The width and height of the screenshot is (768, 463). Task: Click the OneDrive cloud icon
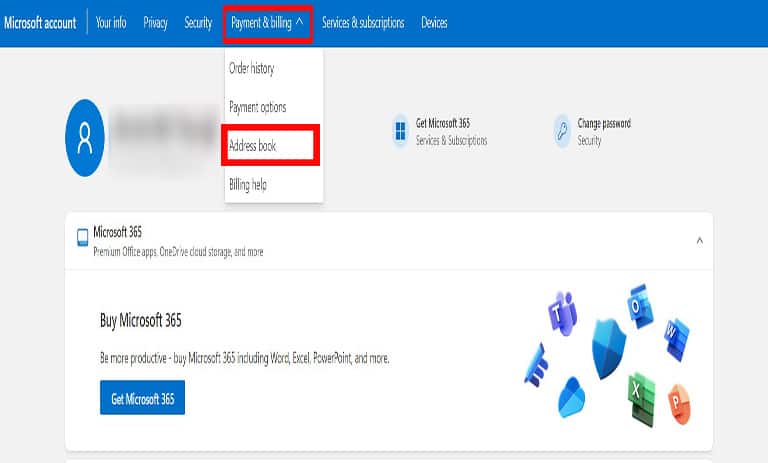(x=571, y=397)
